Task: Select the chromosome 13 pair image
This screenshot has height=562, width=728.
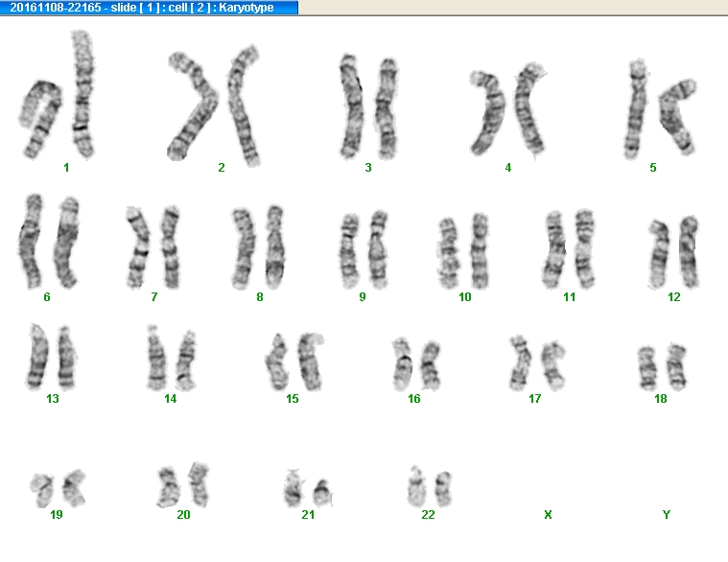Action: click(x=52, y=357)
